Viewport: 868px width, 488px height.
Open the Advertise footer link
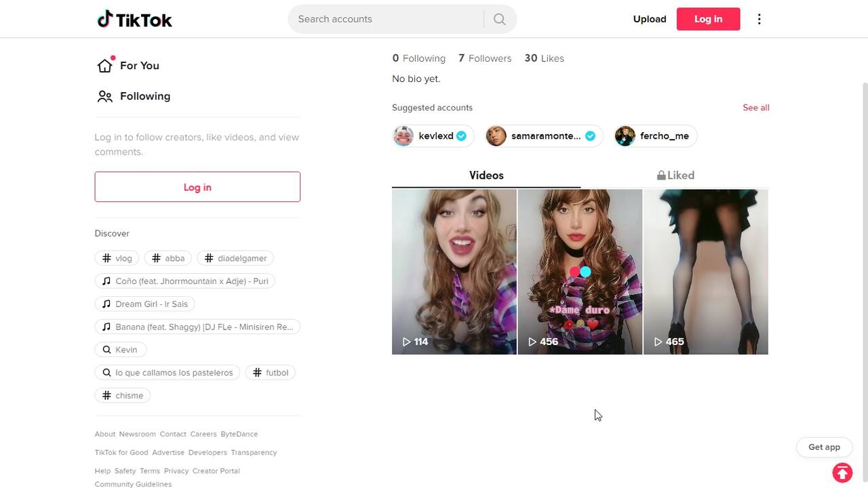(168, 452)
